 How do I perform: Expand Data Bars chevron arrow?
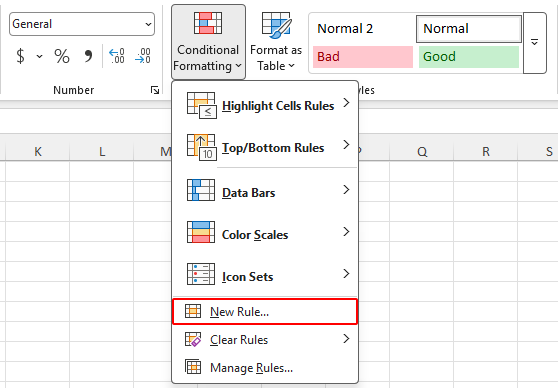[x=346, y=190]
